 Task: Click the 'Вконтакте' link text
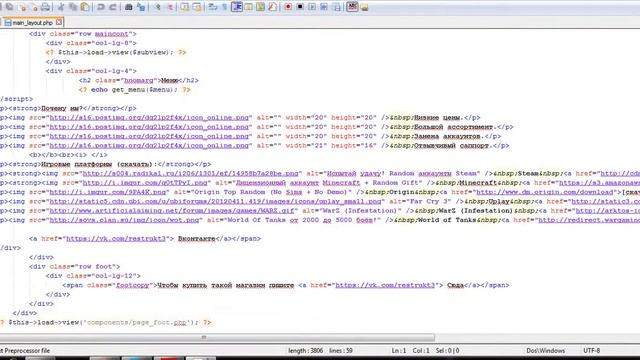(196, 239)
